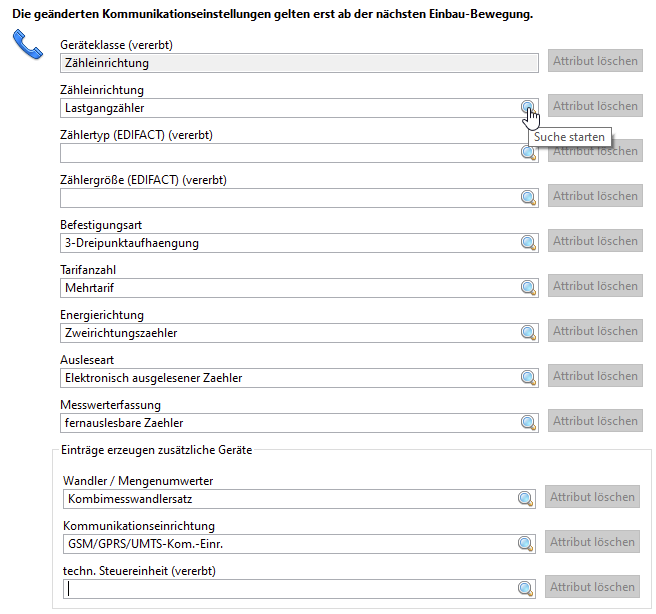Delete attribute for Kommunikationseinrichtung
The width and height of the screenshot is (656, 614).
[593, 542]
